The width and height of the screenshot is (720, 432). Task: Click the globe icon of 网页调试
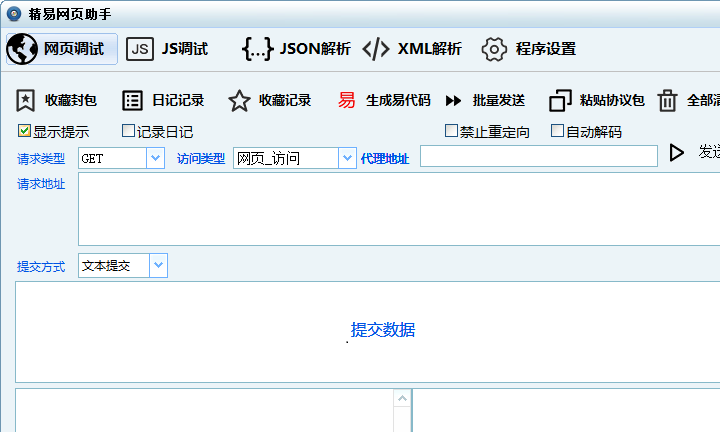coord(22,49)
